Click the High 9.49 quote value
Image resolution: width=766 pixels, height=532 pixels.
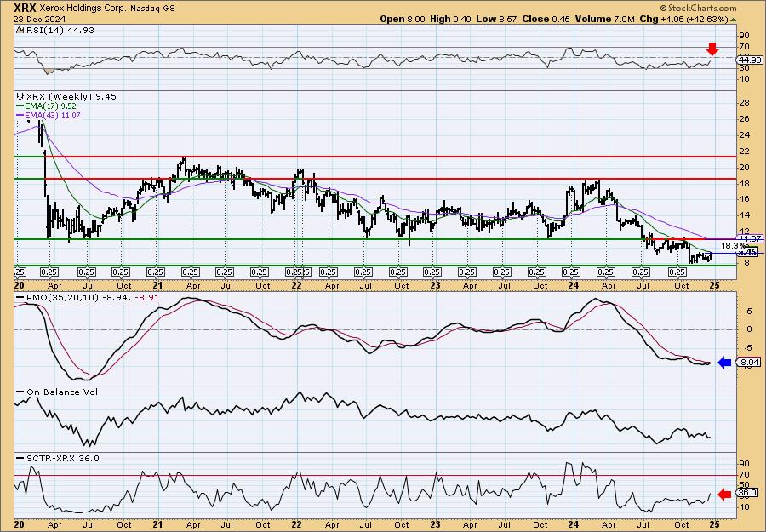coord(450,19)
